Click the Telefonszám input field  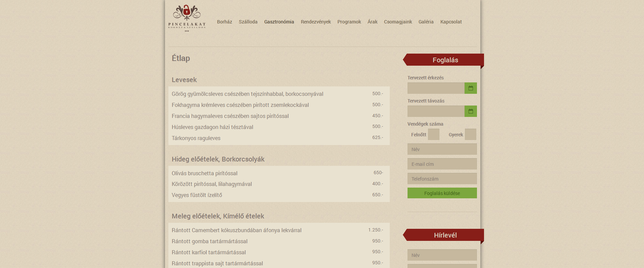tap(442, 179)
